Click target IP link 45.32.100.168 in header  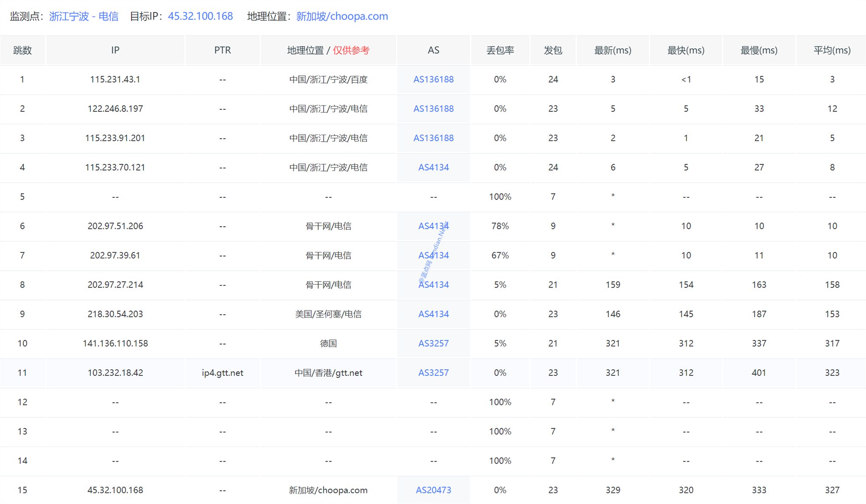tap(200, 16)
